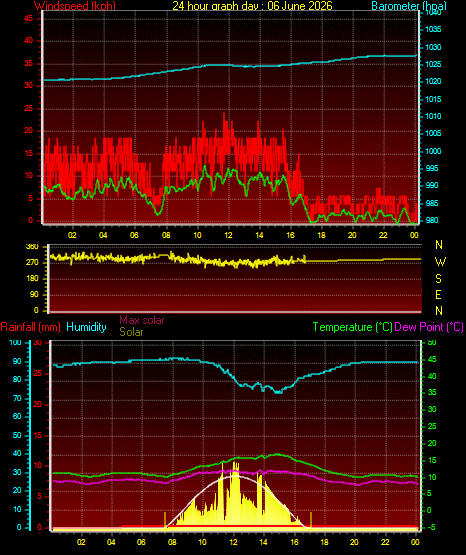
Task: Select the E compass letter
Action: click(x=438, y=295)
